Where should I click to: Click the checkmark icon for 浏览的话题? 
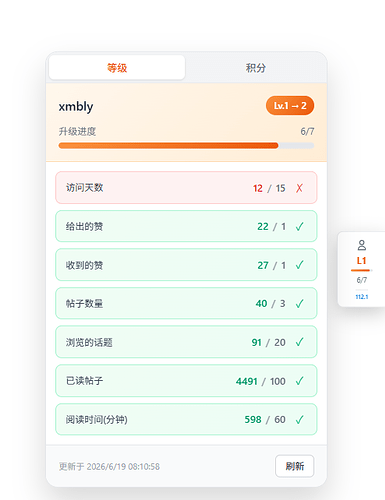point(299,342)
